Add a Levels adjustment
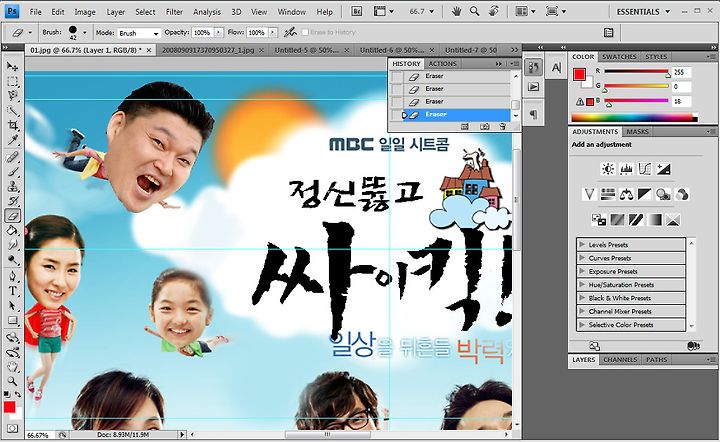 pos(626,169)
